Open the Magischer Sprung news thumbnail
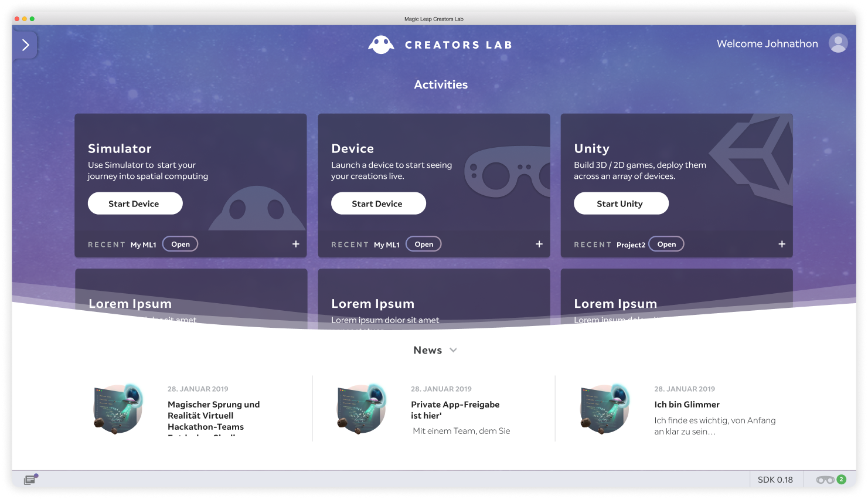868x499 pixels. [x=119, y=409]
